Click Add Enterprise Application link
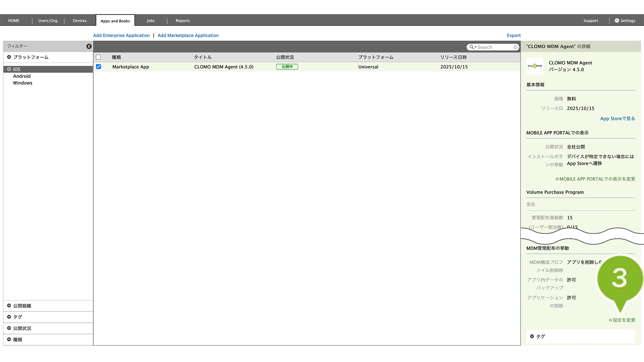Viewport: 644px width, 362px height. pyautogui.click(x=121, y=35)
